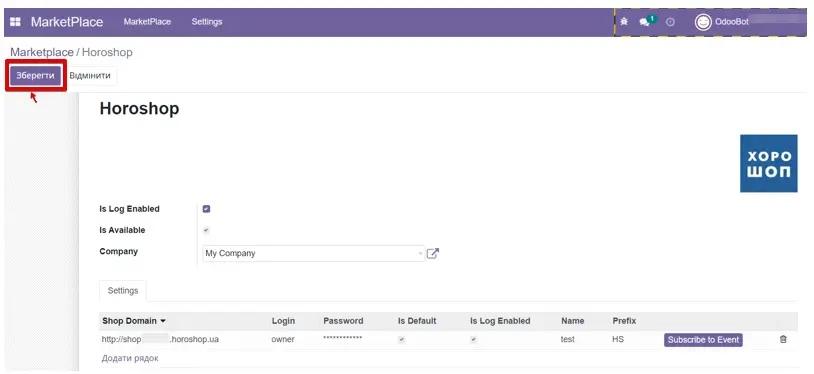Viewport: 814px width, 374px height.
Task: Toggle the Is Available checkbox
Action: pos(206,230)
